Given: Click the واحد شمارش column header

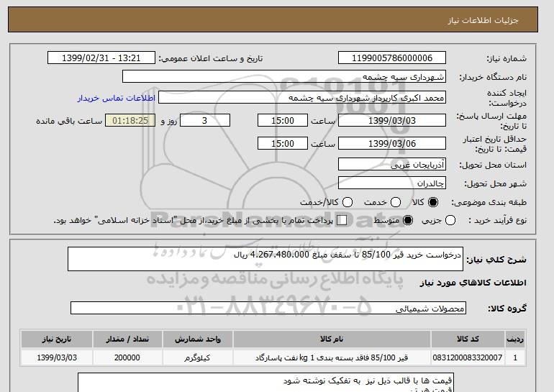Looking at the screenshot, I should coord(198,339).
